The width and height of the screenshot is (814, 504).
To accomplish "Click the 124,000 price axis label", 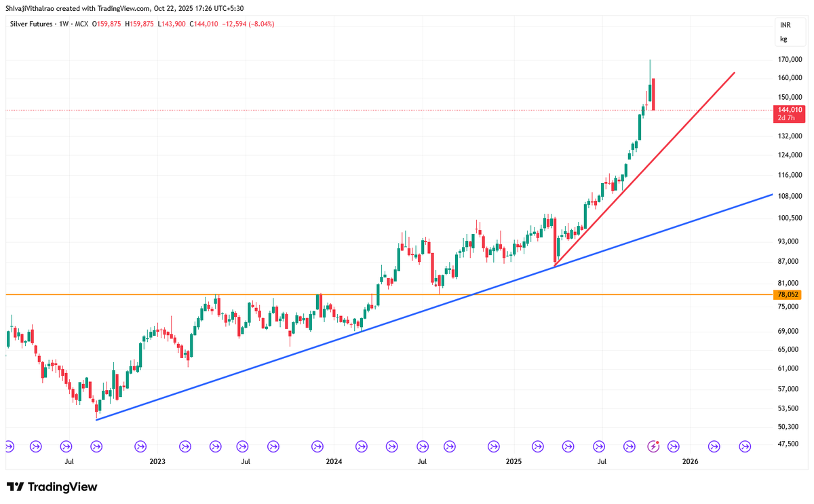I will [790, 155].
